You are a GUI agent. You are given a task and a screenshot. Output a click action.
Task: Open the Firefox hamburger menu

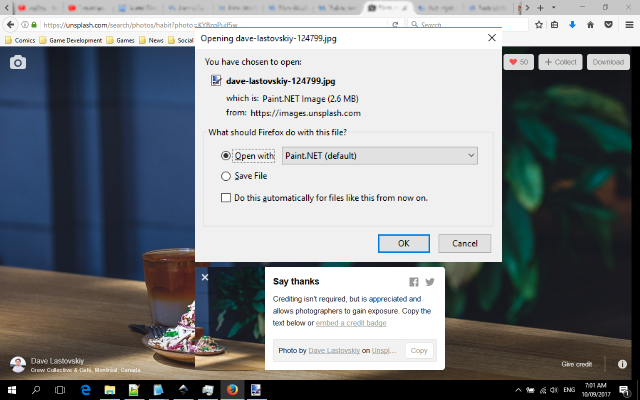point(629,25)
